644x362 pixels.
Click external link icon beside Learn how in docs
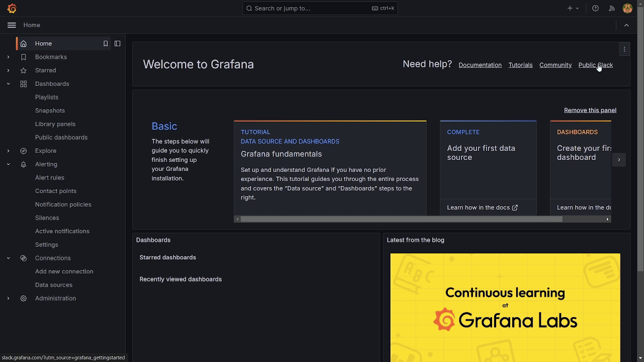515,208
